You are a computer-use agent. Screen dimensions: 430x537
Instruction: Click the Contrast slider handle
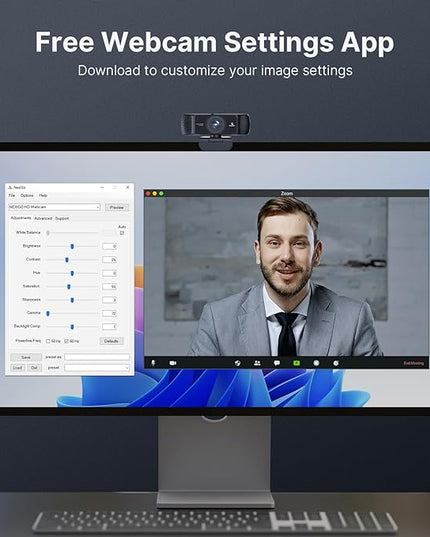pos(67,260)
